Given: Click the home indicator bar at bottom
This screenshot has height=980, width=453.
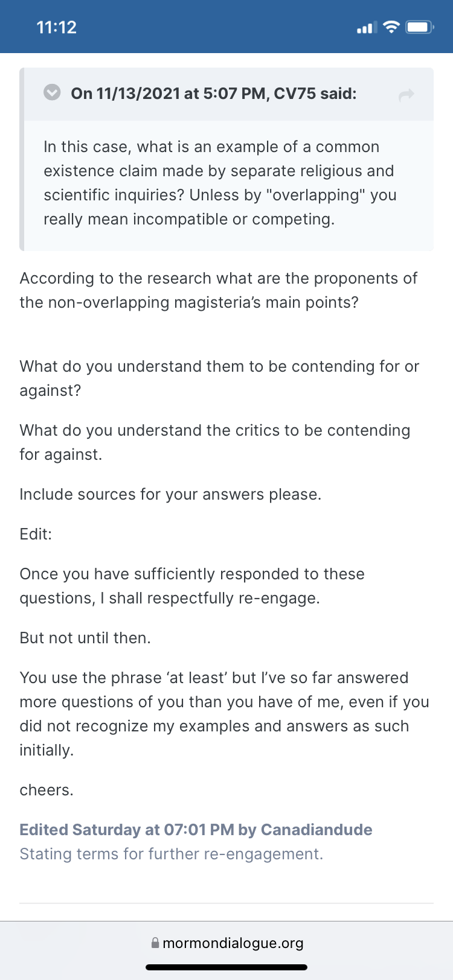Looking at the screenshot, I should tap(226, 967).
